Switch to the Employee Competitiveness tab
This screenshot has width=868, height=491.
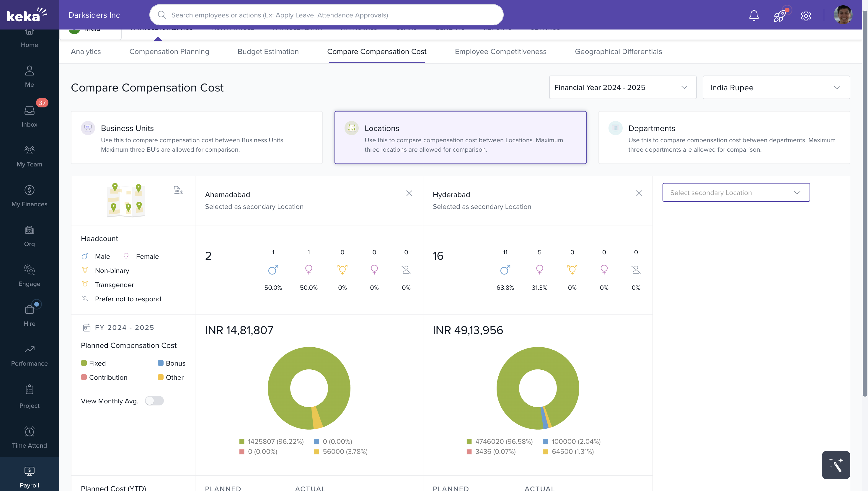(500, 52)
